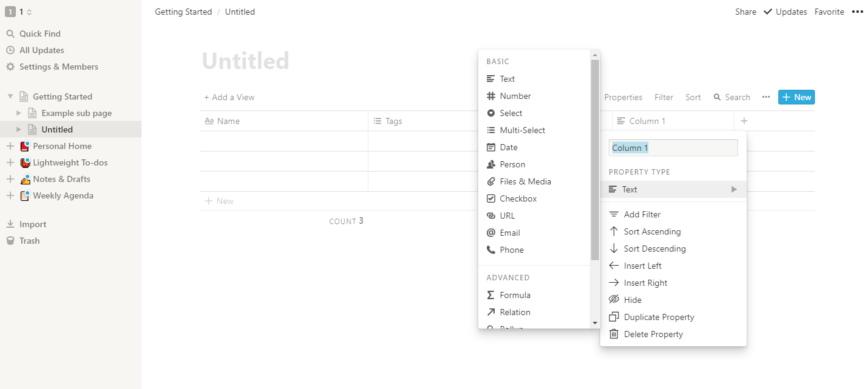Open page menu three dots top right
Screen dimensions: 868x389
(x=857, y=12)
